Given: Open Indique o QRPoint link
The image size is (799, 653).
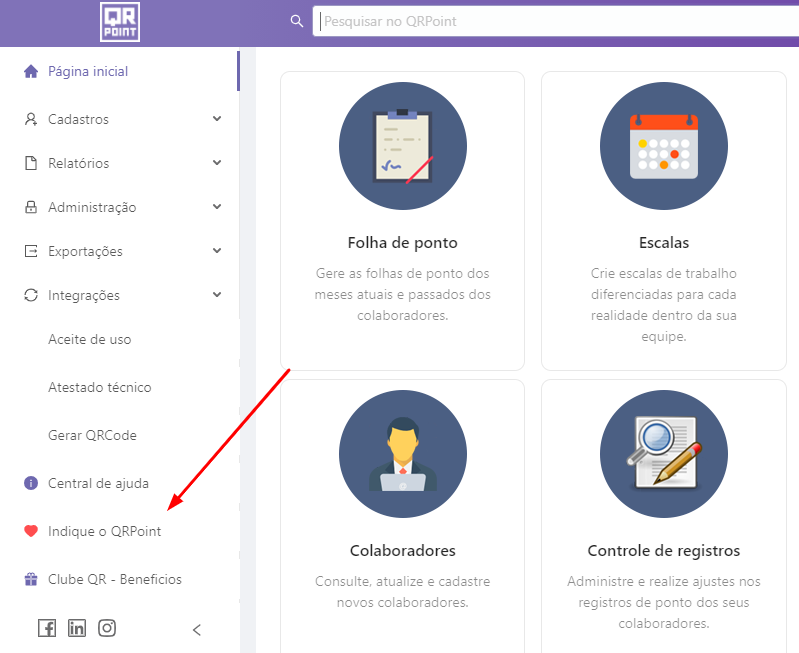Looking at the screenshot, I should pyautogui.click(x=104, y=531).
